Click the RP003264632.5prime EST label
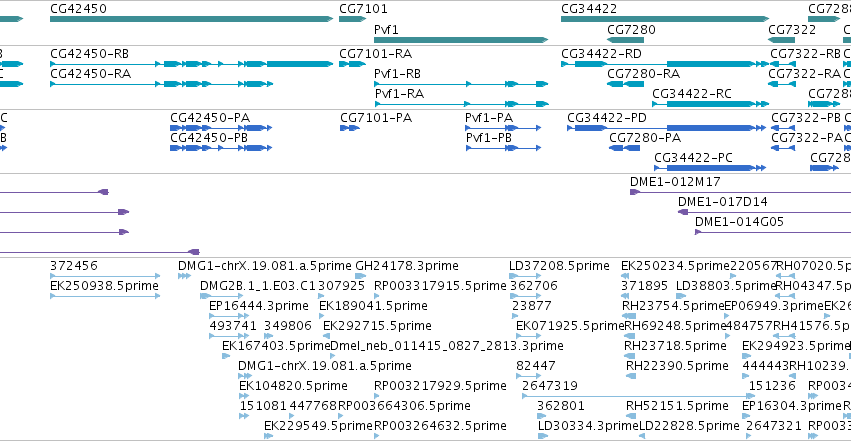Image resolution: width=851 pixels, height=441 pixels. pyautogui.click(x=440, y=426)
